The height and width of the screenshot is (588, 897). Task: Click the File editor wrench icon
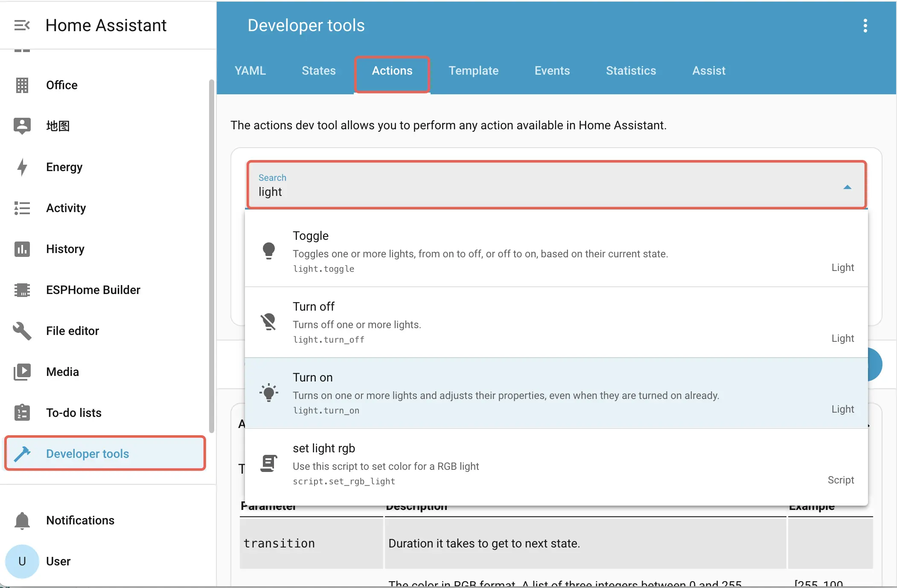tap(22, 331)
